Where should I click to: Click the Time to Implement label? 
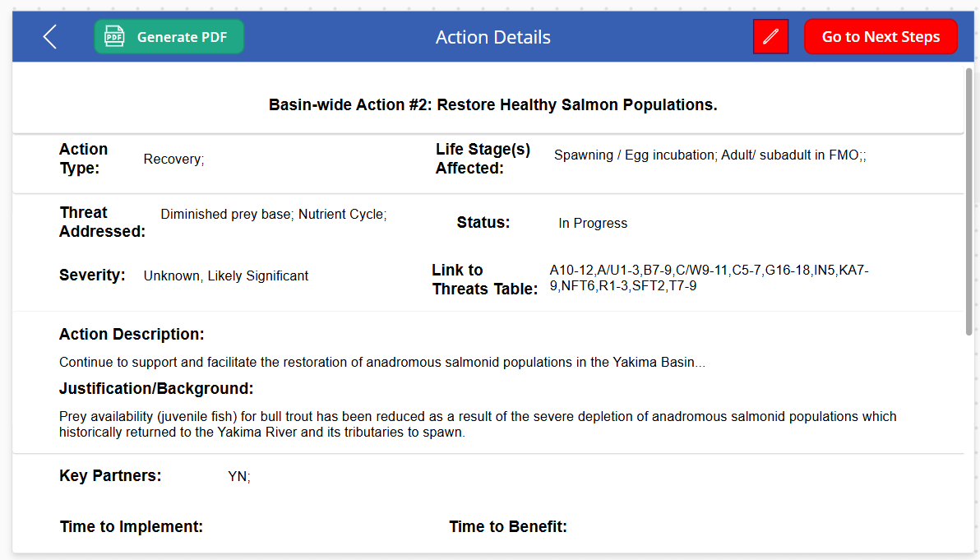click(132, 526)
